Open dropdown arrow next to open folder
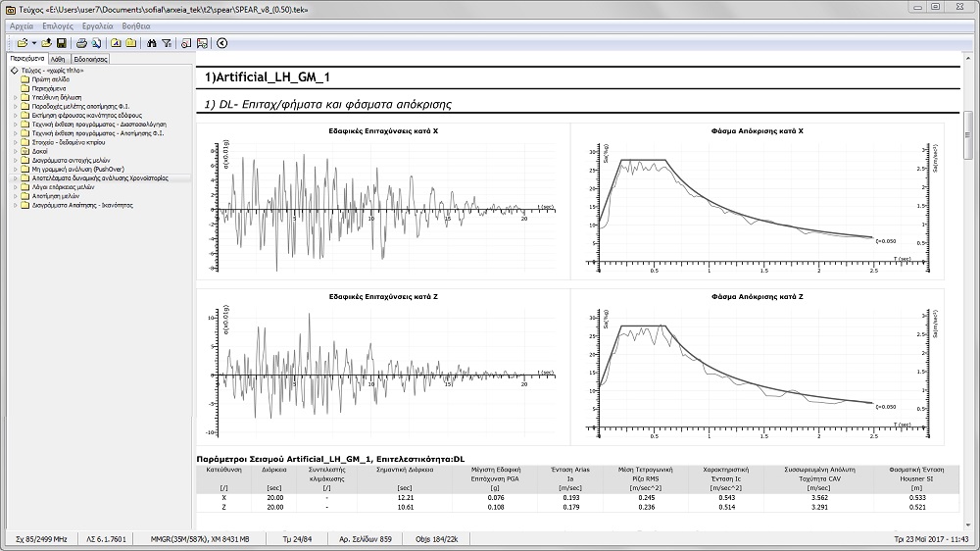 point(33,43)
